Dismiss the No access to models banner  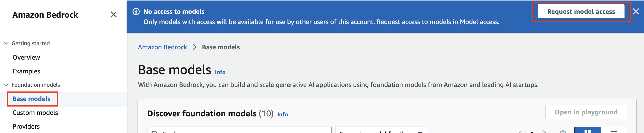click(x=636, y=12)
